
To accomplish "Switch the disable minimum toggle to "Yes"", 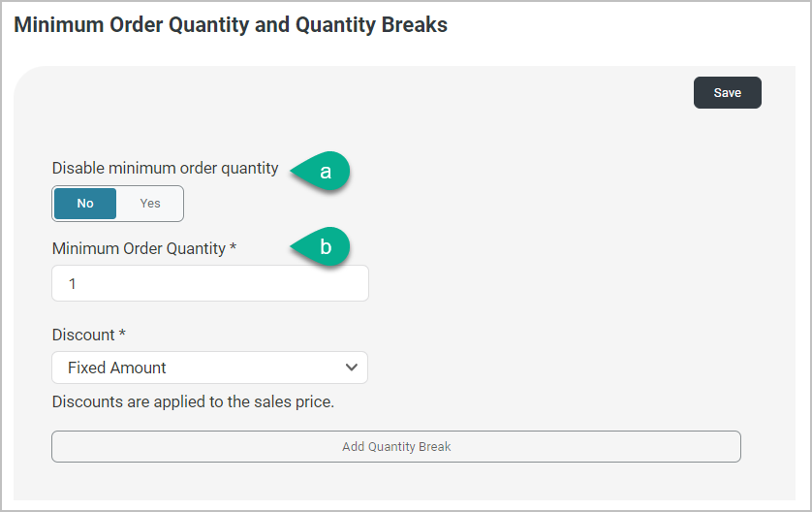I will click(x=150, y=204).
